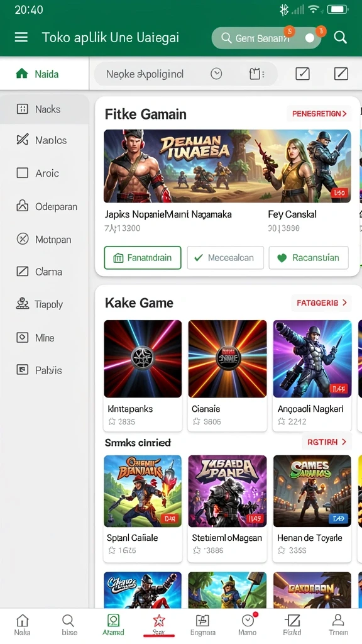Viewport: 362px width, 644px height.
Task: Open the hamburger menu
Action: pos(21,37)
